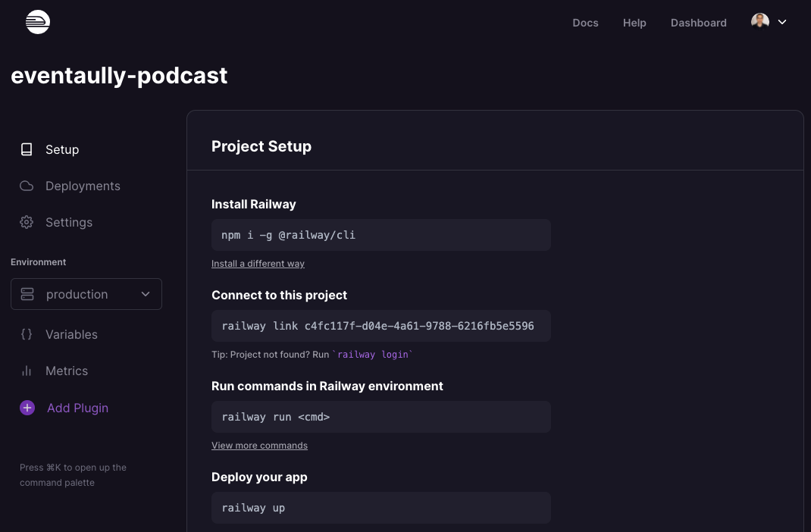Click the Install Railway heading
Image resolution: width=811 pixels, height=532 pixels.
254,204
